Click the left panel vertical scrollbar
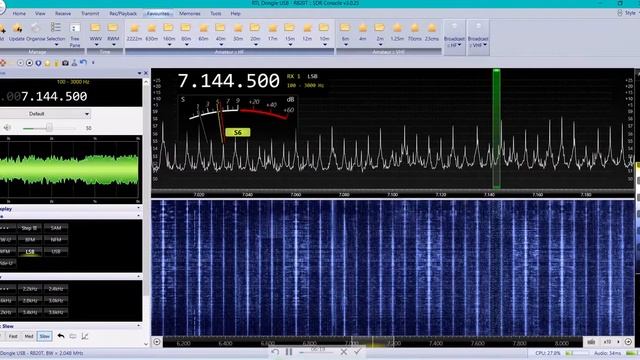 pyautogui.click(x=146, y=212)
